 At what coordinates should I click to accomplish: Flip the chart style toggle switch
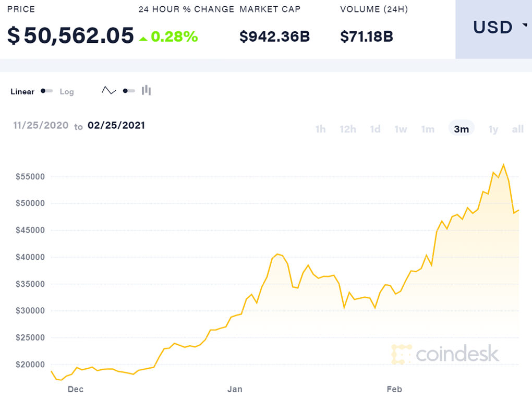[x=128, y=90]
